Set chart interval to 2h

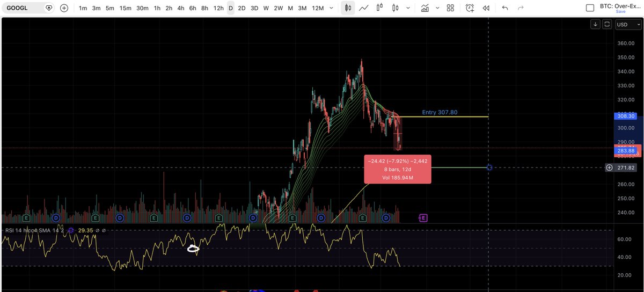pos(169,8)
